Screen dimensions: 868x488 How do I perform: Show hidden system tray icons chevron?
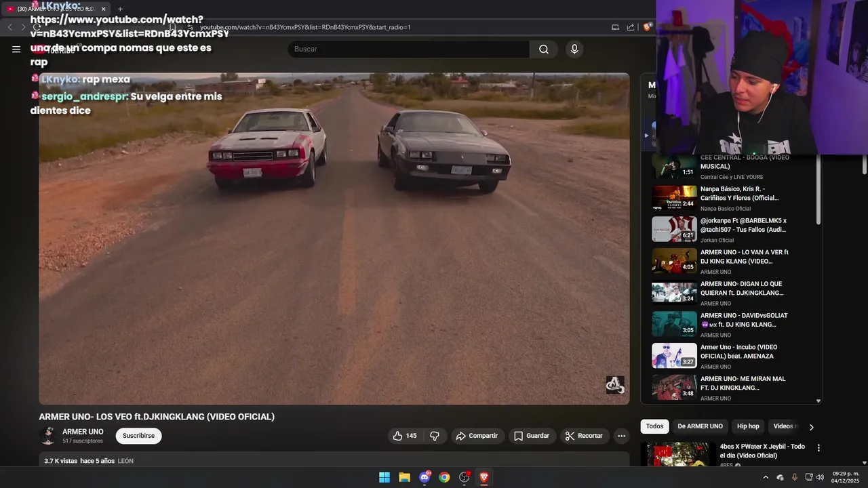(x=766, y=477)
